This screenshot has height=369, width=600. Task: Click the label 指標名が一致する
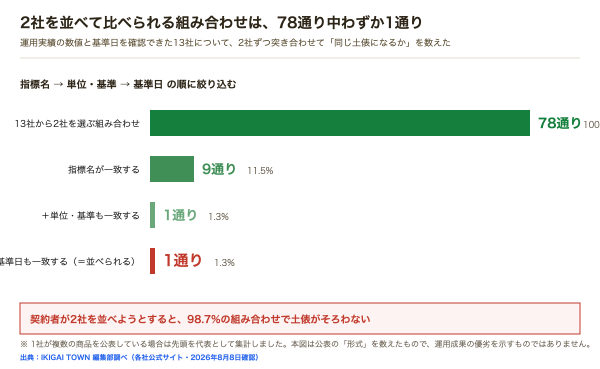click(x=104, y=170)
